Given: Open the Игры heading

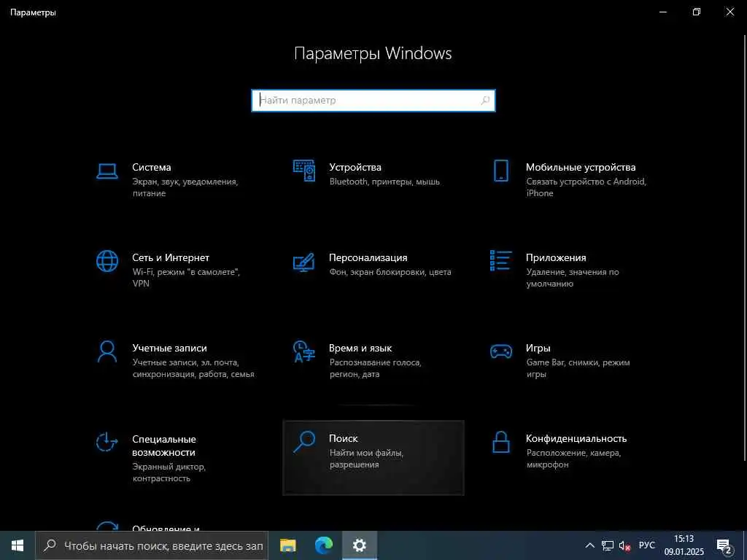Looking at the screenshot, I should [538, 348].
